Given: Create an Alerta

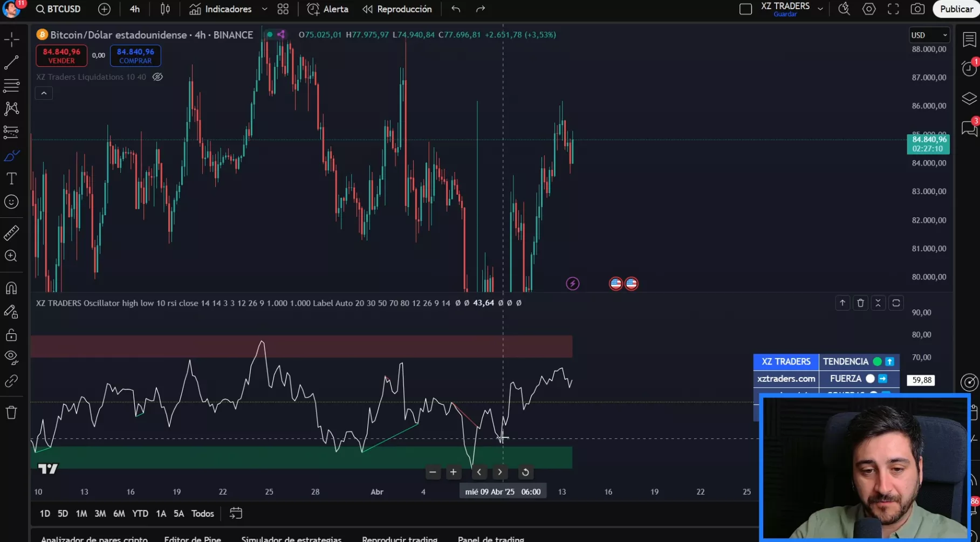Looking at the screenshot, I should click(327, 9).
